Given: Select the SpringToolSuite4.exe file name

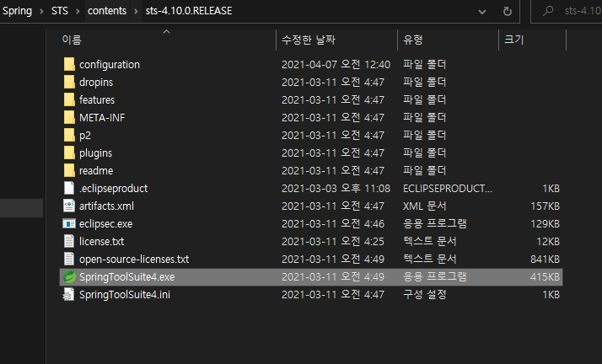Looking at the screenshot, I should coord(126,277).
